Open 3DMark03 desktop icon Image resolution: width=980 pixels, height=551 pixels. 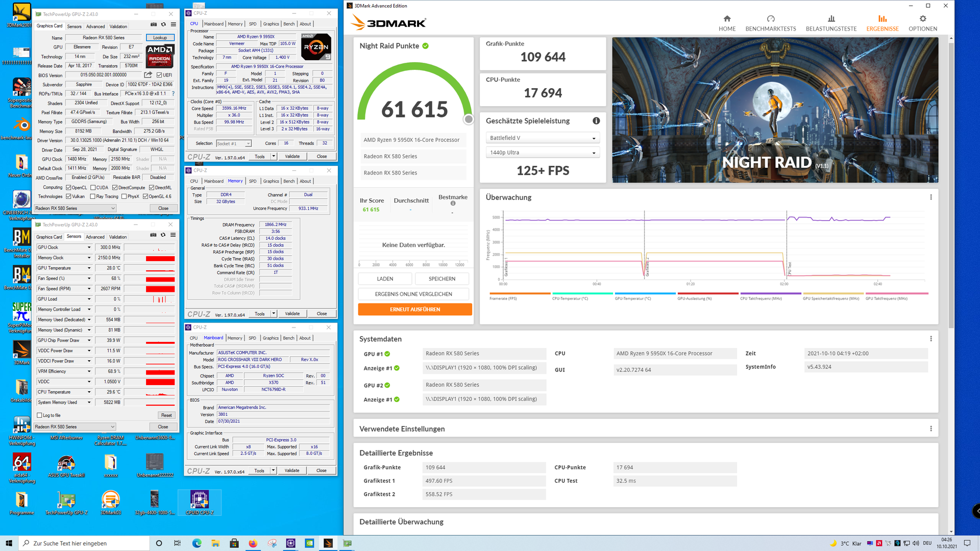coord(111,504)
